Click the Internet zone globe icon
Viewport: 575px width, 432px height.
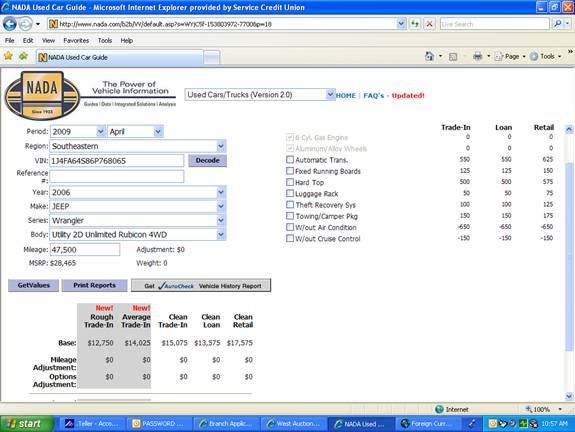pos(439,409)
